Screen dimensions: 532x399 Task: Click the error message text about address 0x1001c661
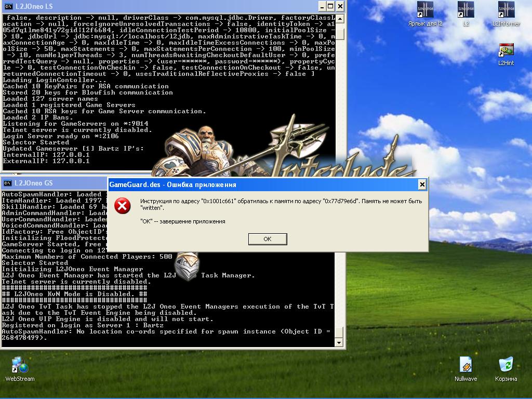281,204
